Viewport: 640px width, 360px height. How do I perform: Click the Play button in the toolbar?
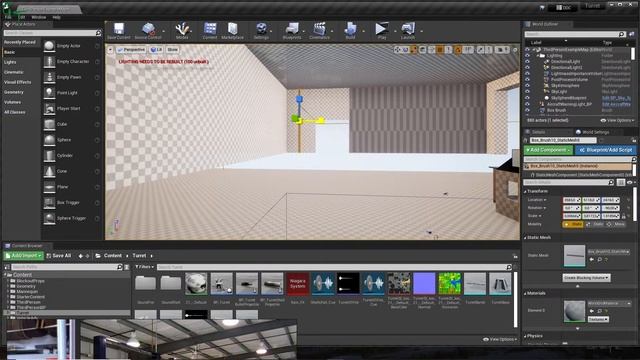tap(382, 31)
